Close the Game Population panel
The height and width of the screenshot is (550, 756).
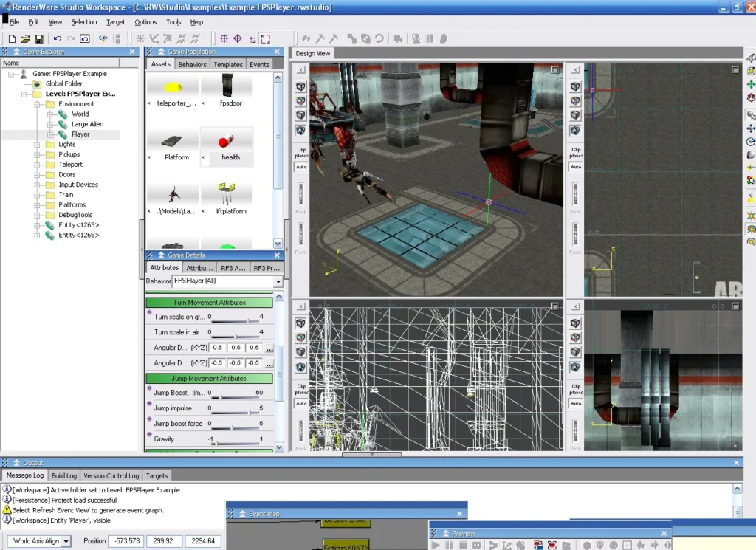point(277,52)
